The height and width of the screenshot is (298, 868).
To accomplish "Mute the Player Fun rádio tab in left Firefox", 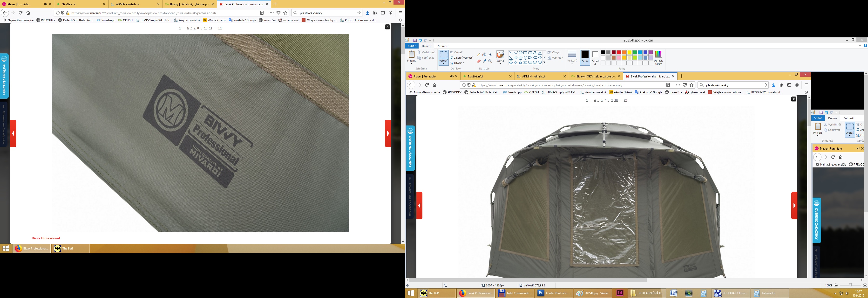I will click(x=45, y=4).
